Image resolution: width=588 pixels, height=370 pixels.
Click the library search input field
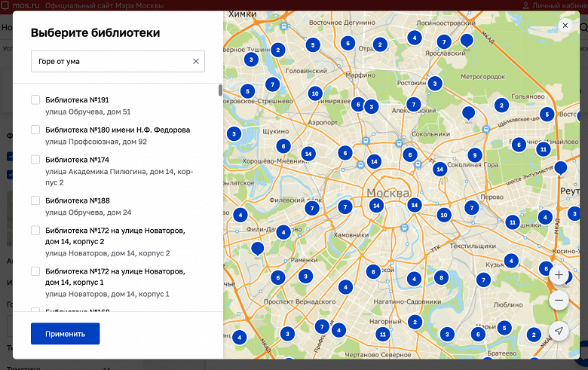pos(112,61)
